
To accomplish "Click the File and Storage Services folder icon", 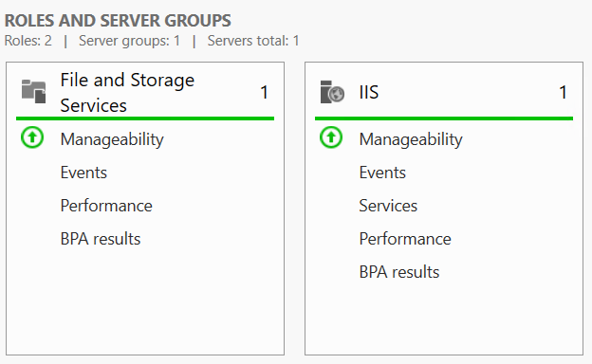I will coord(33,92).
